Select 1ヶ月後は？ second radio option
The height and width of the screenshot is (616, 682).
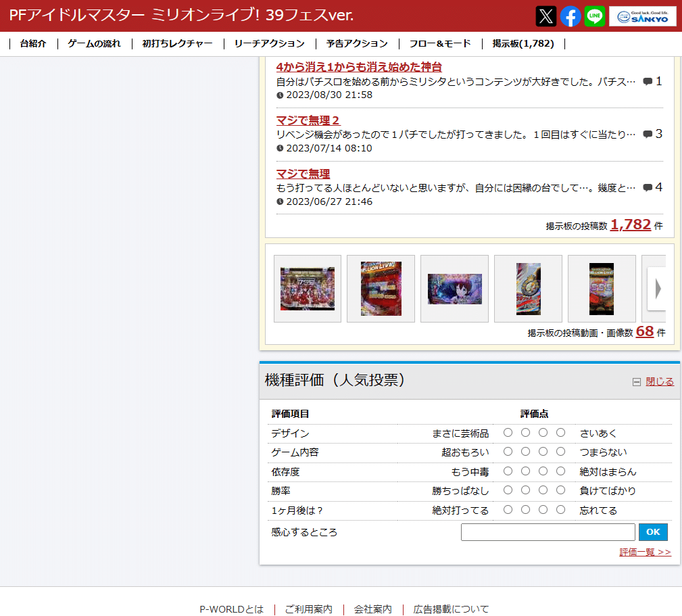(525, 509)
